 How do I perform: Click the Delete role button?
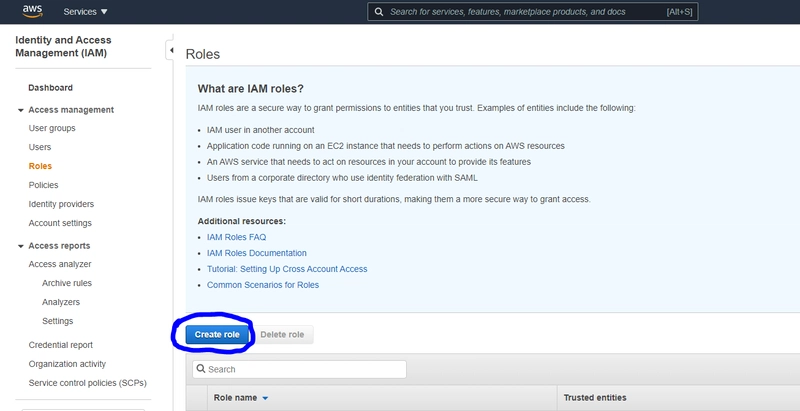283,335
